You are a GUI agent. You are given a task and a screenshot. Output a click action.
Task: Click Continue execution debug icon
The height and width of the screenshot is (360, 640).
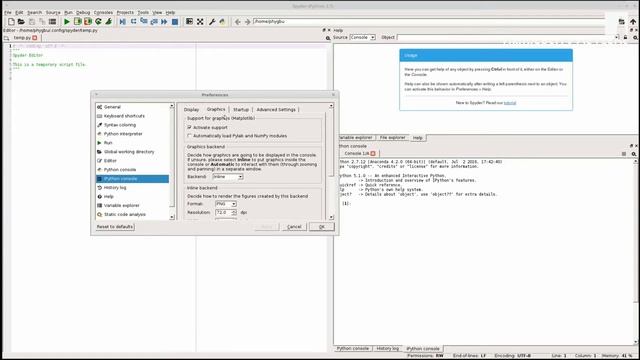[164, 22]
